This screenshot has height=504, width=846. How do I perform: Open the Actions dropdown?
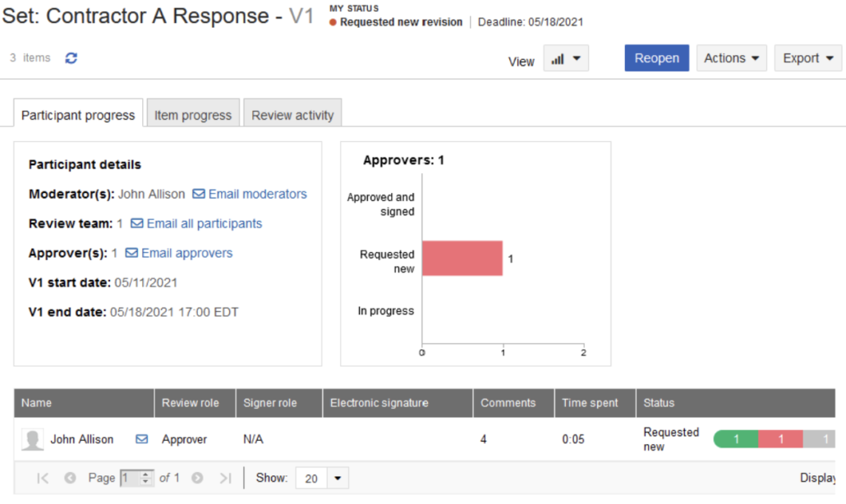pos(731,57)
